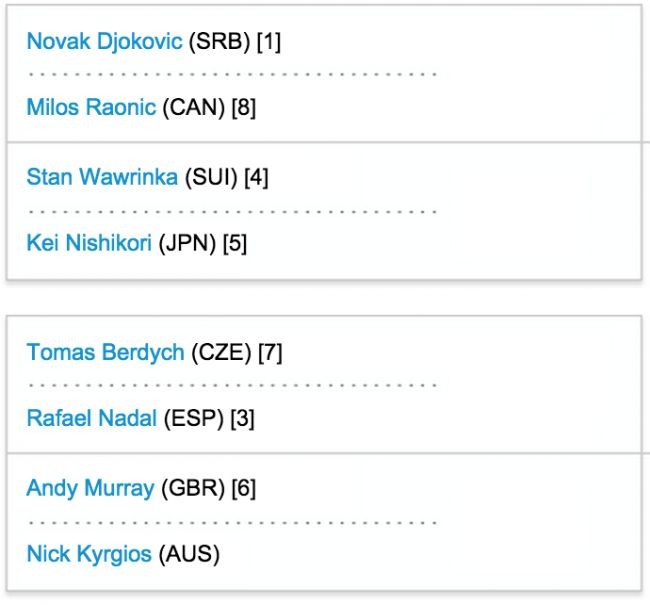Open Tomas Berdych's profile link

[105, 352]
